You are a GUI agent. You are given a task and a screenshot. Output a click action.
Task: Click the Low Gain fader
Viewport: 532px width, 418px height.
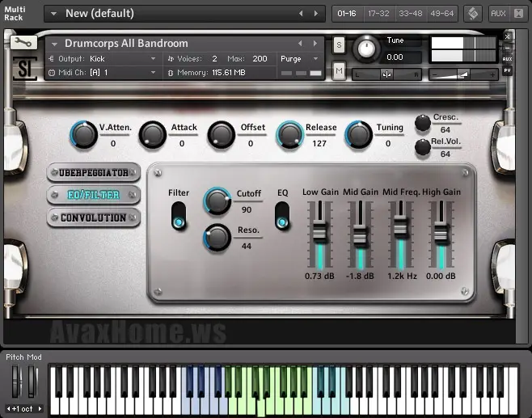[x=319, y=232]
